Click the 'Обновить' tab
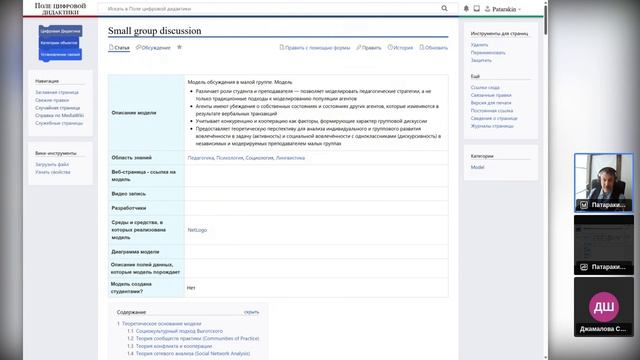 click(433, 48)
